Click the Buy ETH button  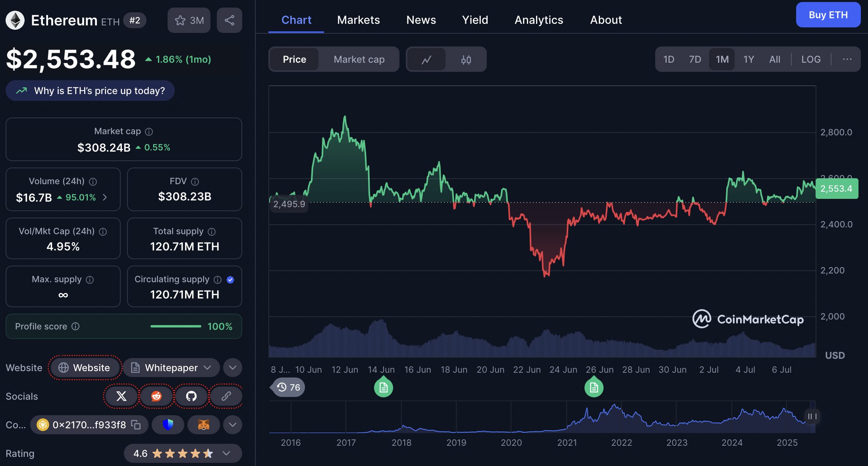[828, 15]
